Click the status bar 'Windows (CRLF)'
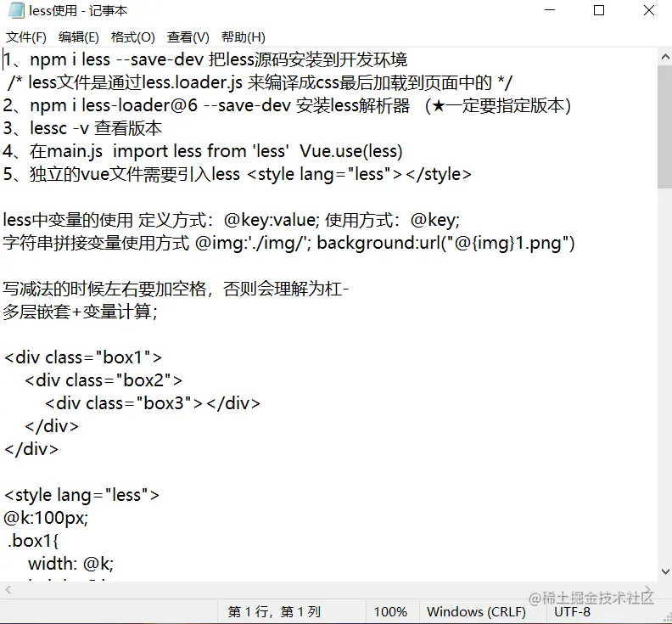Image resolution: width=672 pixels, height=624 pixels. (x=476, y=611)
